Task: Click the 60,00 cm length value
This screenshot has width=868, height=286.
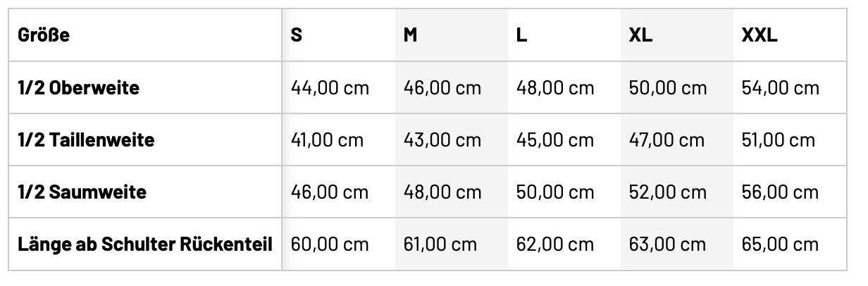Action: (330, 244)
